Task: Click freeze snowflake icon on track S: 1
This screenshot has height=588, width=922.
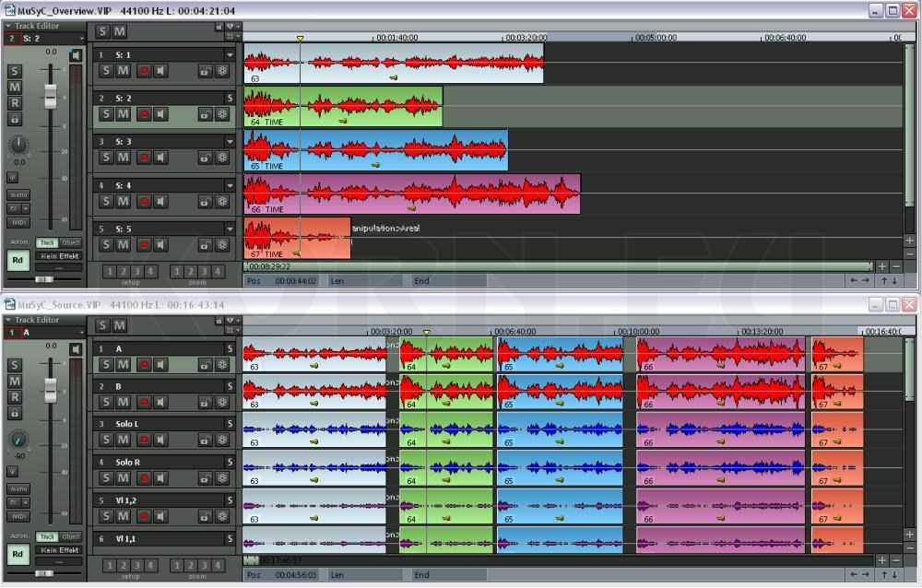Action: 222,71
